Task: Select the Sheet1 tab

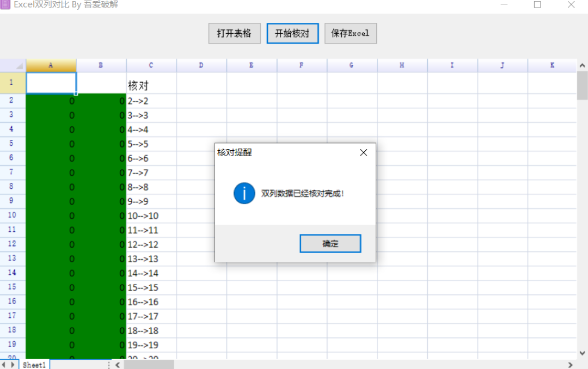Action: 34,365
